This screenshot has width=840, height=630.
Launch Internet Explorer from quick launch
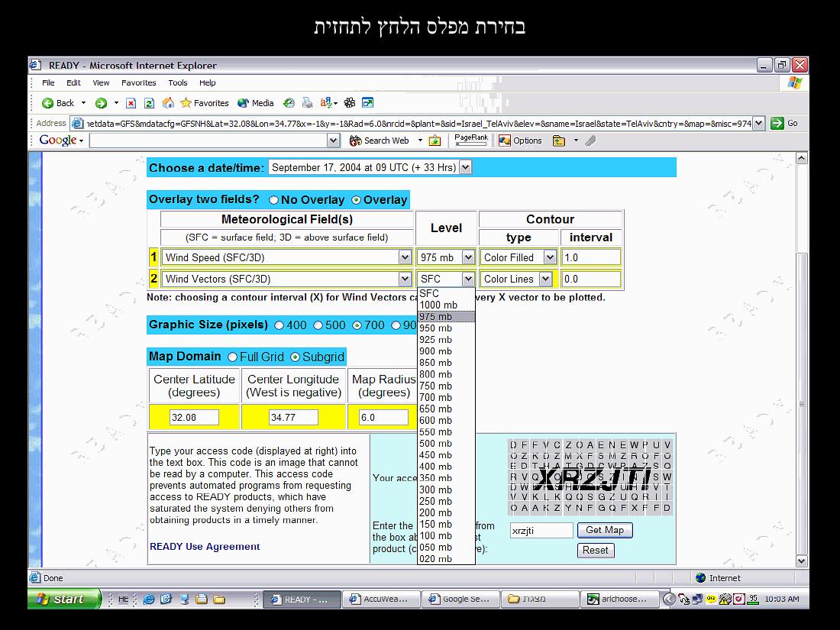[148, 599]
